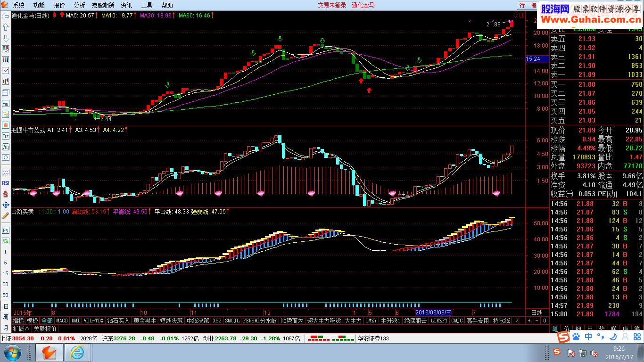Click the 模板 button
Screen dimensions: 644x362
pyautogui.click(x=33, y=321)
